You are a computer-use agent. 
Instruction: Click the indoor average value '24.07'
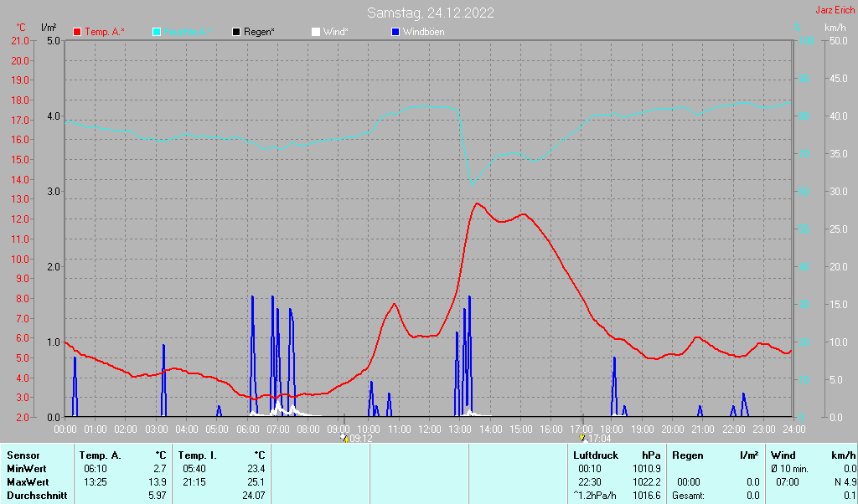pos(254,496)
